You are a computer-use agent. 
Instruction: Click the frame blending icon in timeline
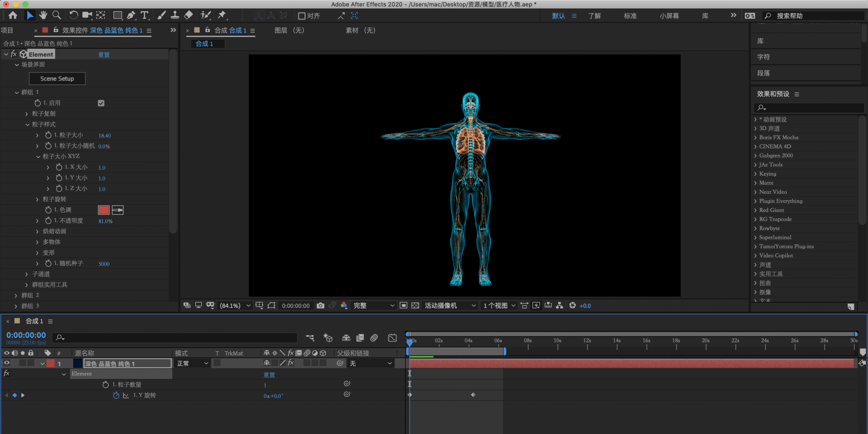coord(360,338)
